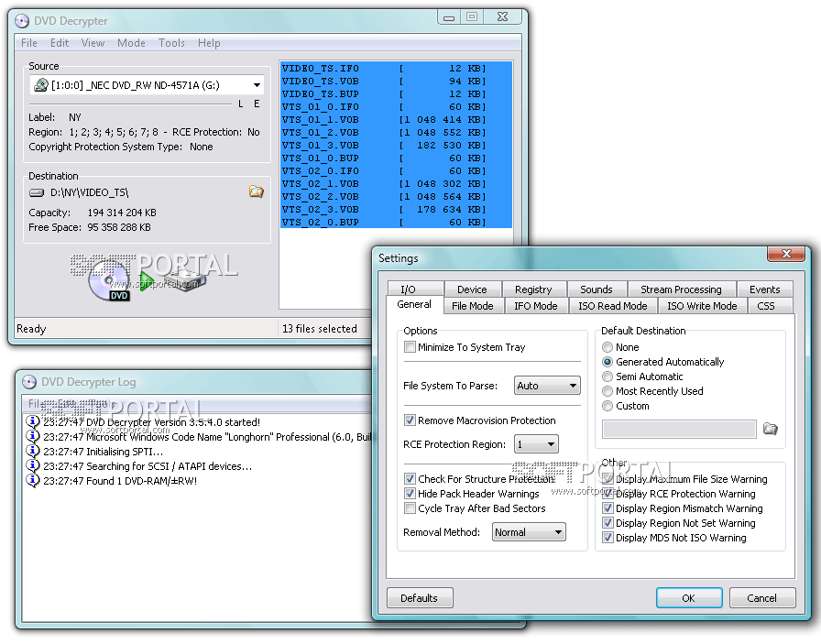Enable Minimize To System Tray checkbox
Viewport: 821px width, 644px height.
tap(410, 347)
